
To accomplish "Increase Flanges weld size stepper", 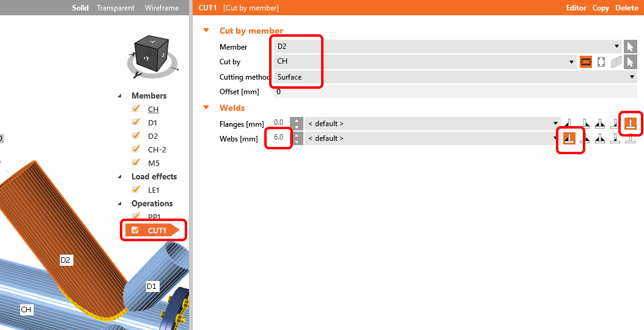I will [297, 121].
